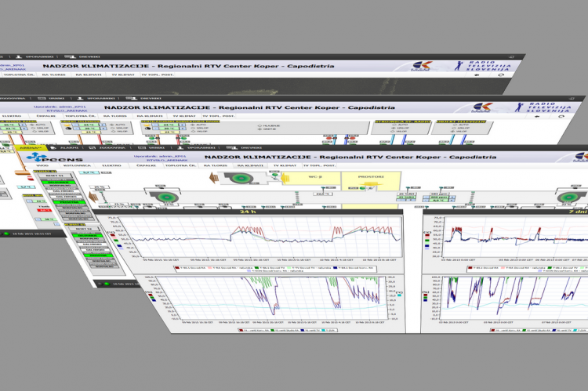
Task: Click dark red T-B8.1 Dovod RA legend swatch
Action: point(176,268)
